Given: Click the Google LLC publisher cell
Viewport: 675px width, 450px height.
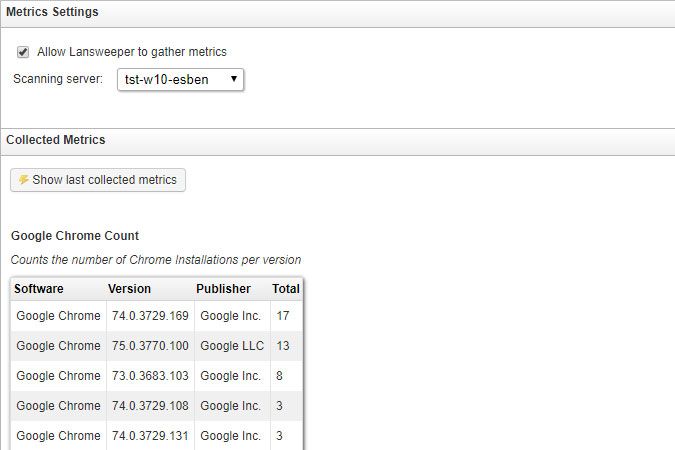Looking at the screenshot, I should (231, 346).
